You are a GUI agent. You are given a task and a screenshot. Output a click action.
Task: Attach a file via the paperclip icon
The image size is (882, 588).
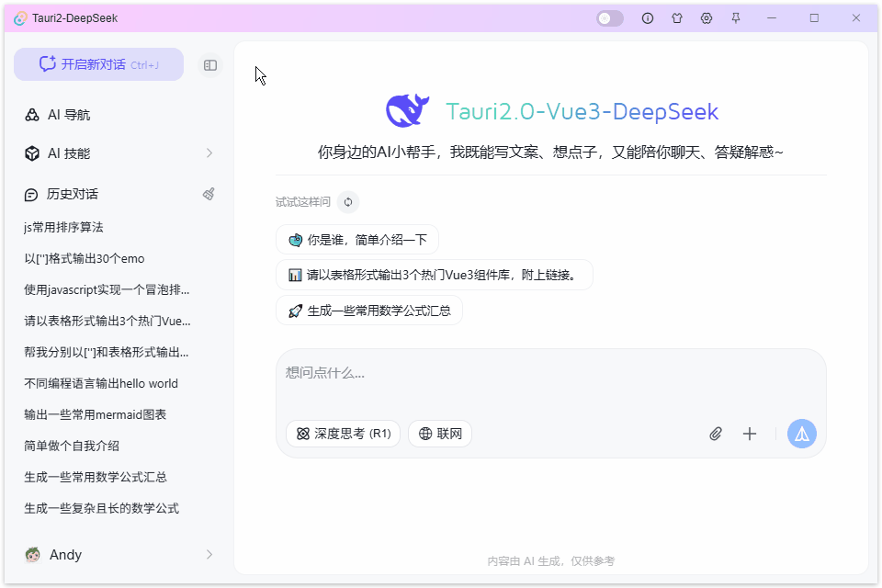click(x=716, y=433)
